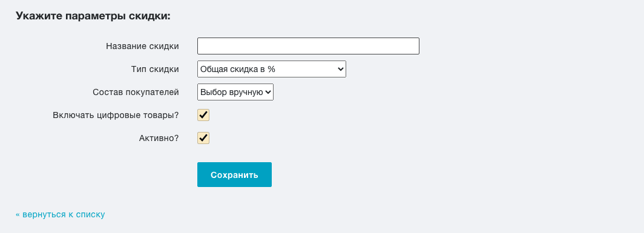Toggle the Активно checkbox
644x233 pixels.
tap(203, 138)
